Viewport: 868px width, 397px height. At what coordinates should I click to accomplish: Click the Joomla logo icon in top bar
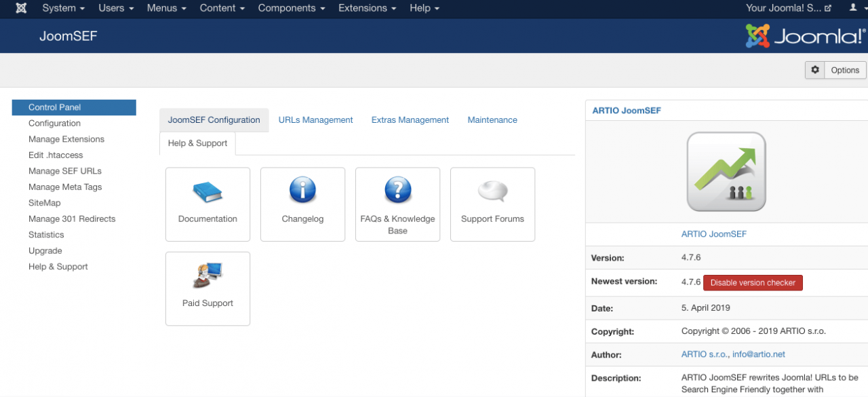[21, 8]
